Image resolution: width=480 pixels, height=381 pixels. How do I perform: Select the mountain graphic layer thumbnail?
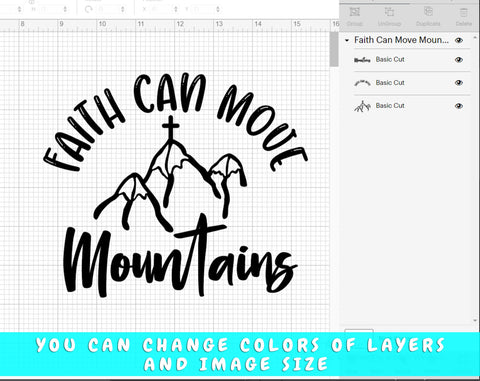pyautogui.click(x=362, y=106)
